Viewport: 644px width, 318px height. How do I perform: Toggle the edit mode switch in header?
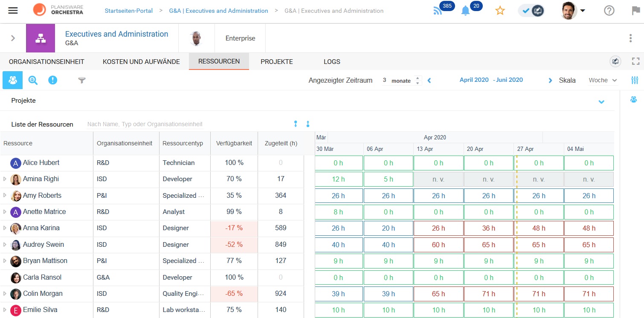click(531, 11)
